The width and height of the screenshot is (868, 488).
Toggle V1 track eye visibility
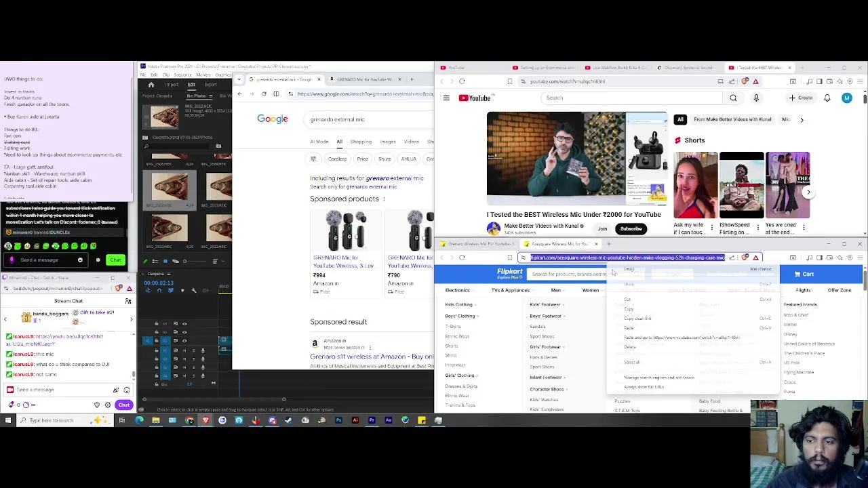(x=184, y=340)
